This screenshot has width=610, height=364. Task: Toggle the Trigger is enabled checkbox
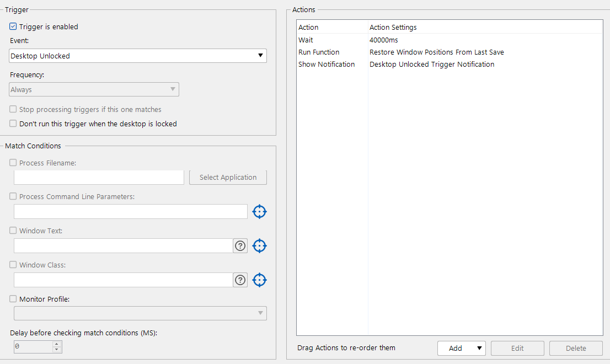pos(13,26)
